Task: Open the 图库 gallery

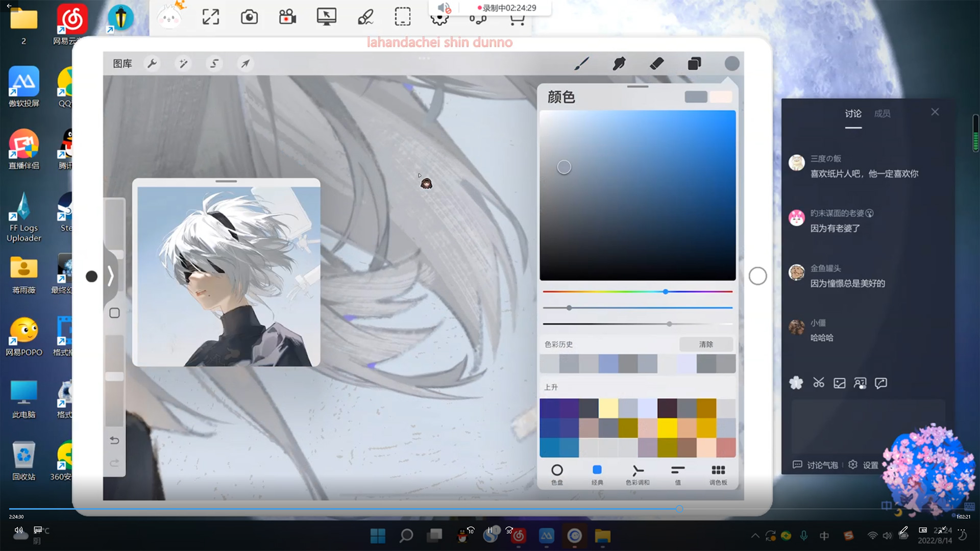Action: (122, 64)
